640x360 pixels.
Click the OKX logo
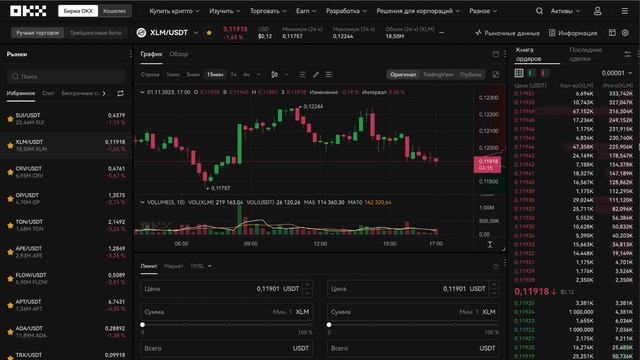pos(28,11)
